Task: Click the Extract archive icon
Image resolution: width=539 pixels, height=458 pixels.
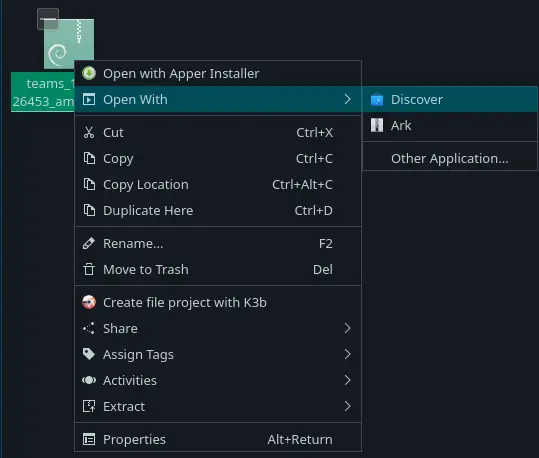Action: coord(89,406)
